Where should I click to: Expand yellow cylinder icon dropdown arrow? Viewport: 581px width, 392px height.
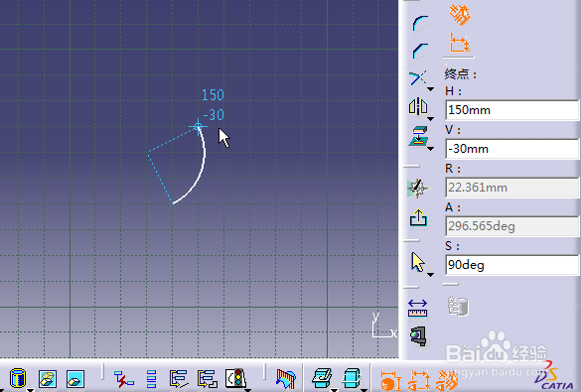click(x=30, y=390)
